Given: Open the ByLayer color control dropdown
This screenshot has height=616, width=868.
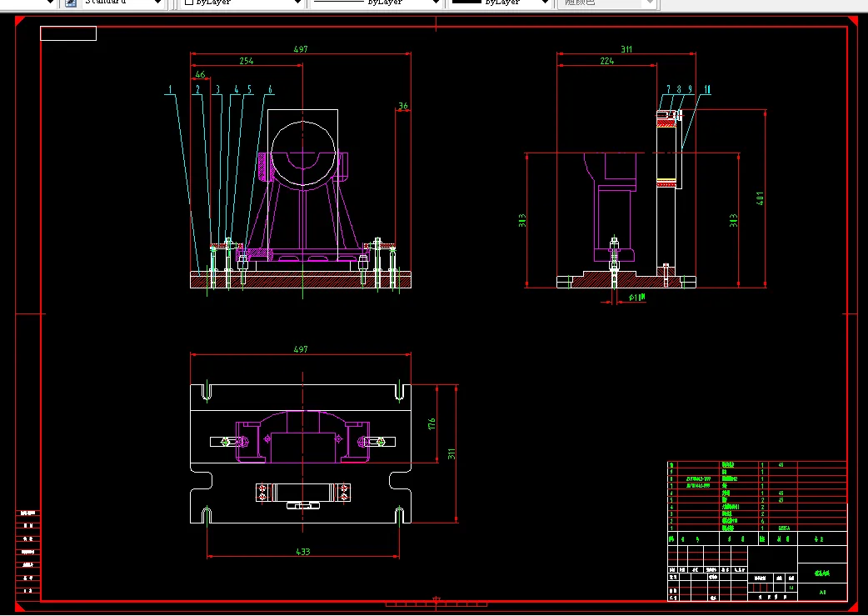Looking at the screenshot, I should tap(242, 3).
